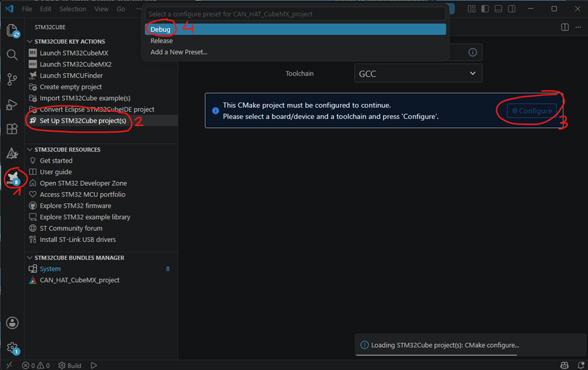Select Create empty project
This screenshot has height=370, width=588.
pyautogui.click(x=71, y=87)
